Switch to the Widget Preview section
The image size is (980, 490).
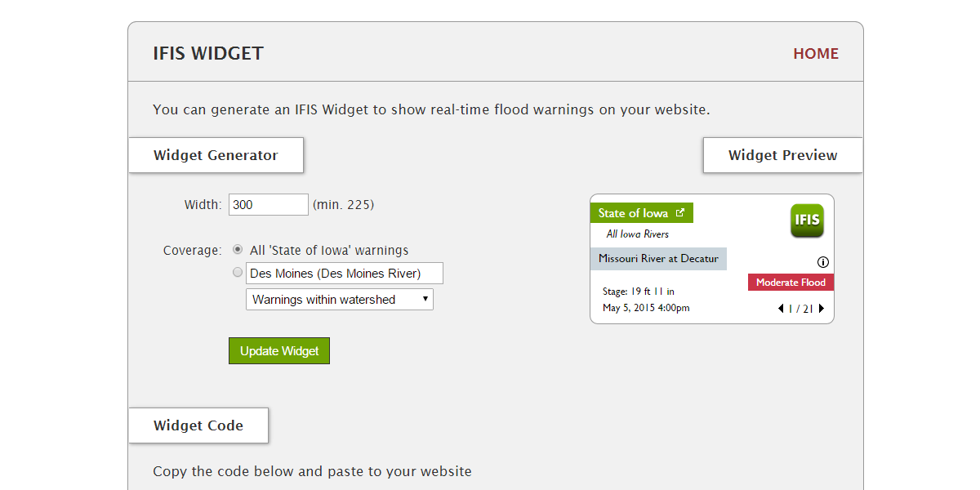coord(782,154)
